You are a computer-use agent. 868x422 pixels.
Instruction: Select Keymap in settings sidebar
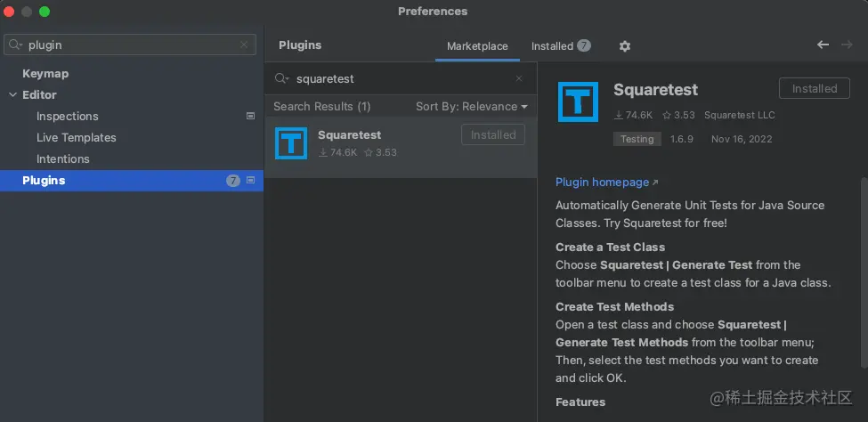[45, 74]
